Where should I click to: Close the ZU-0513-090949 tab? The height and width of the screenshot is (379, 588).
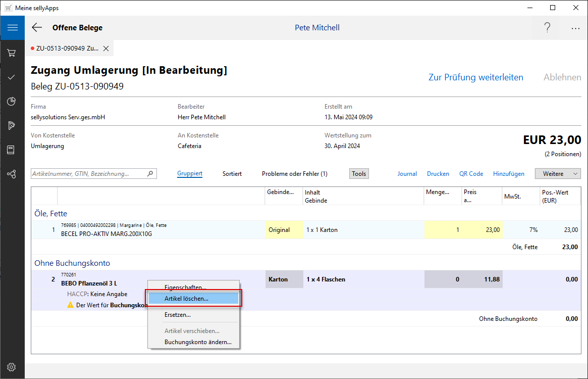[x=106, y=49]
